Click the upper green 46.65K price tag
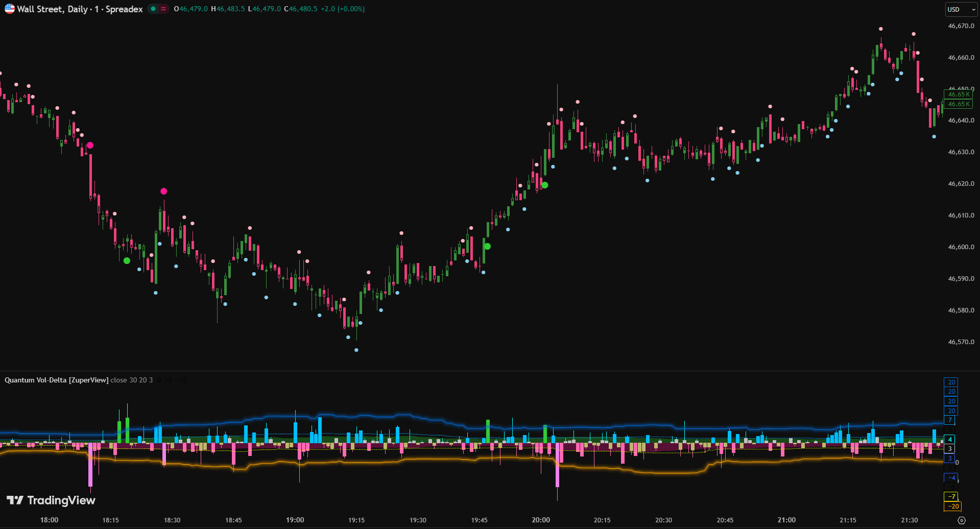This screenshot has height=529, width=980. click(x=959, y=94)
